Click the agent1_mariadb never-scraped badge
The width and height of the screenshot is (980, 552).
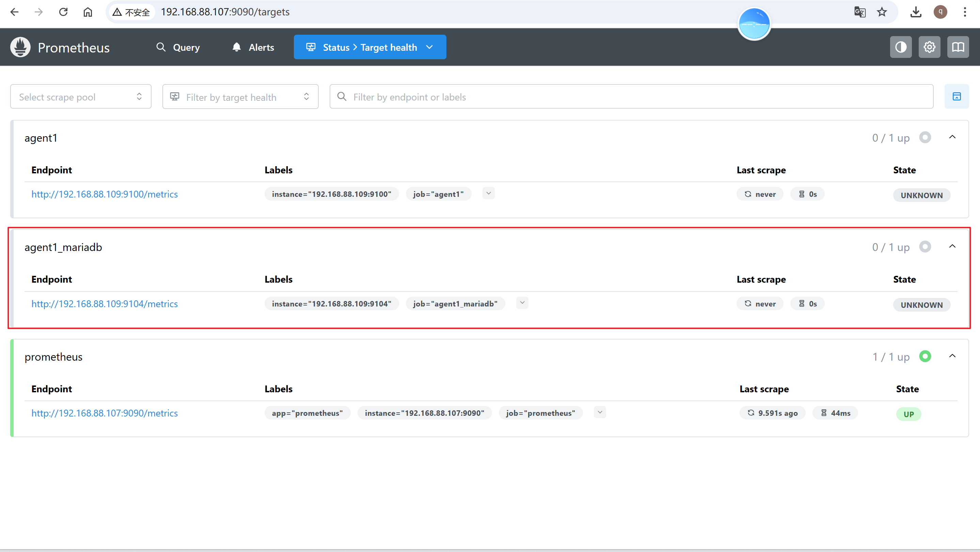tap(760, 303)
